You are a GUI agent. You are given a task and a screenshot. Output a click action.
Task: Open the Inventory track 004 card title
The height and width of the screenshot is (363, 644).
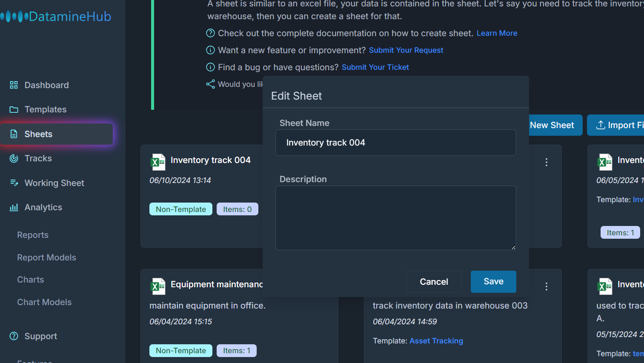click(x=211, y=160)
